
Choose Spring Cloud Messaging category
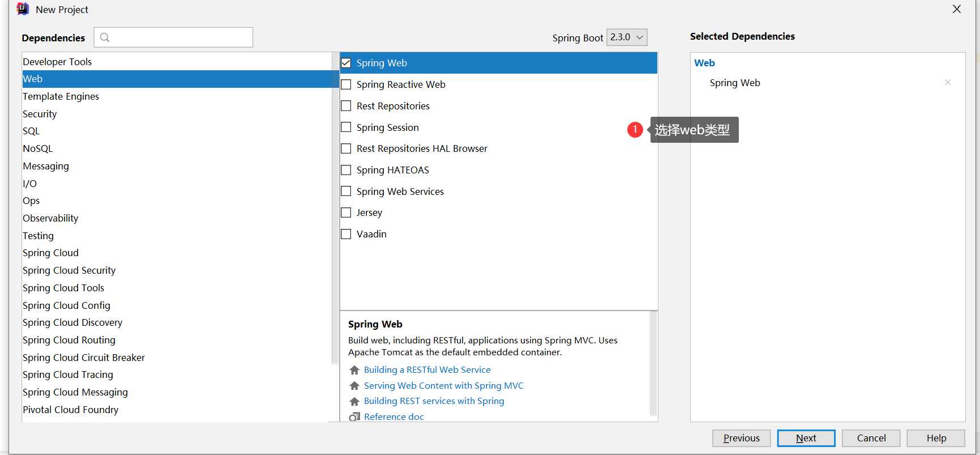pos(177,392)
